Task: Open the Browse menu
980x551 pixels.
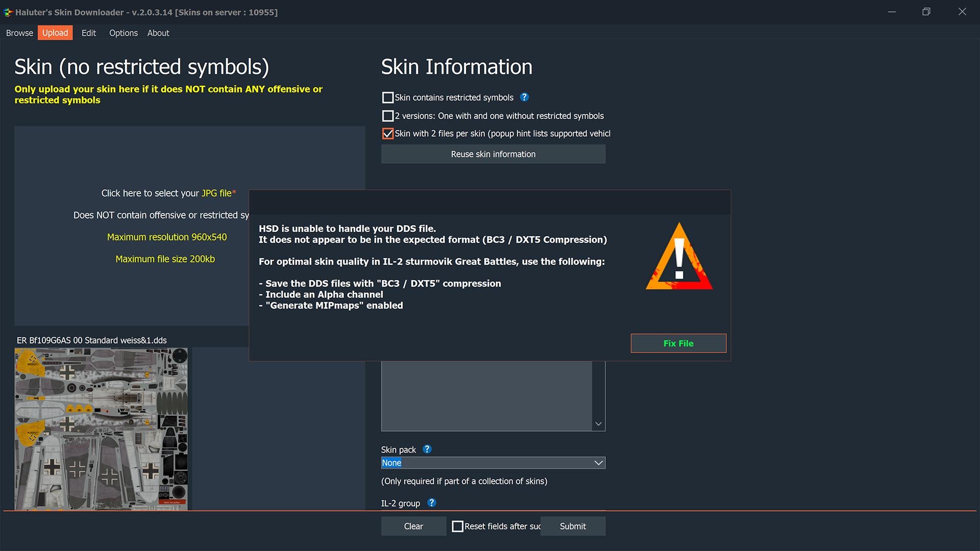Action: pos(19,33)
